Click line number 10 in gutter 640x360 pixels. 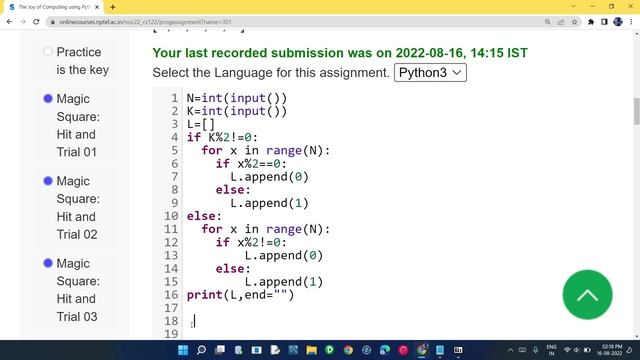(x=171, y=216)
